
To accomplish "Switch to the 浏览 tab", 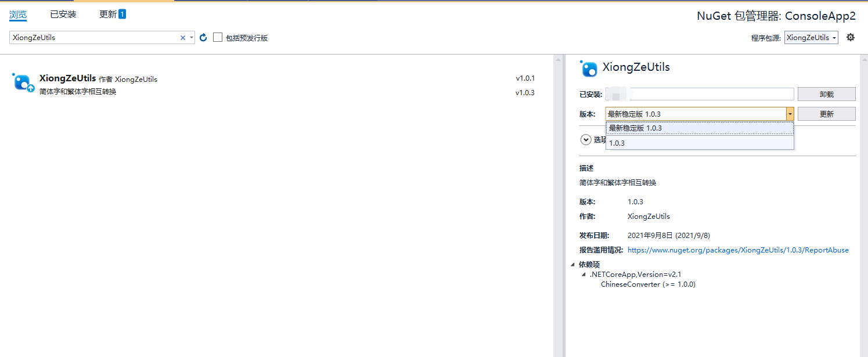I will (18, 15).
